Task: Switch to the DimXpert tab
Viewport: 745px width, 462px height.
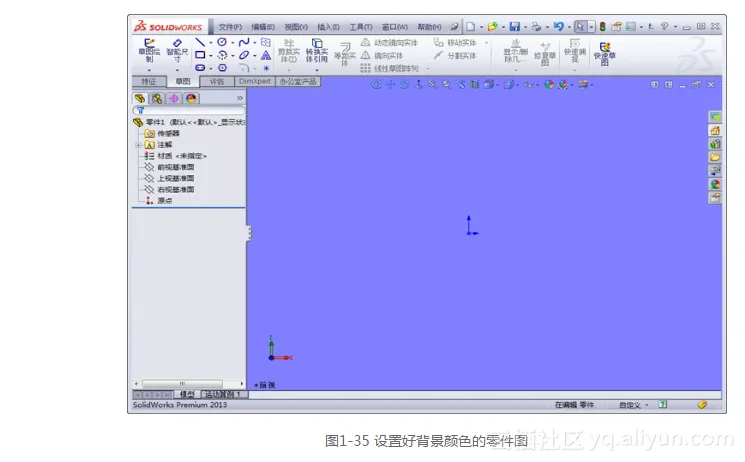Action: click(x=255, y=82)
